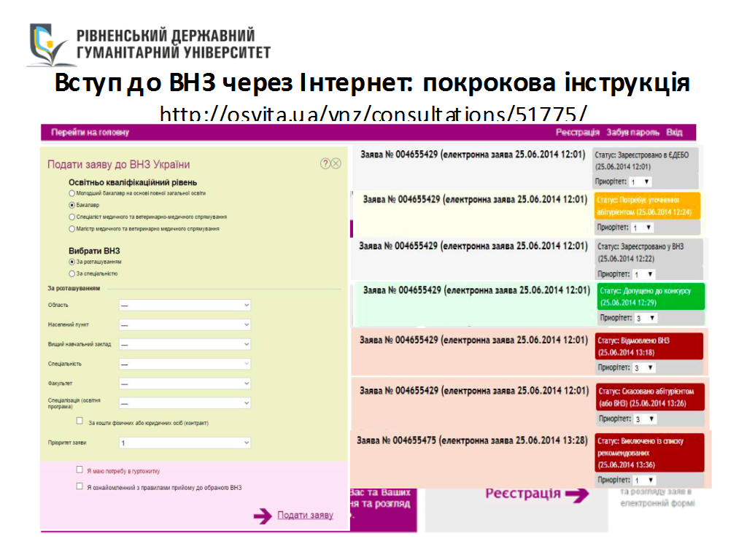Click Перейти на головну in top bar
This screenshot has height=560, width=747.
coord(90,133)
